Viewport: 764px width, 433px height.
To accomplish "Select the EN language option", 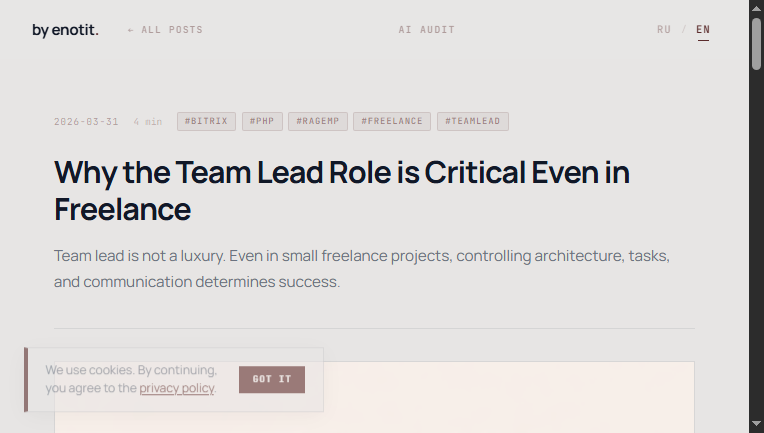I will [x=703, y=30].
